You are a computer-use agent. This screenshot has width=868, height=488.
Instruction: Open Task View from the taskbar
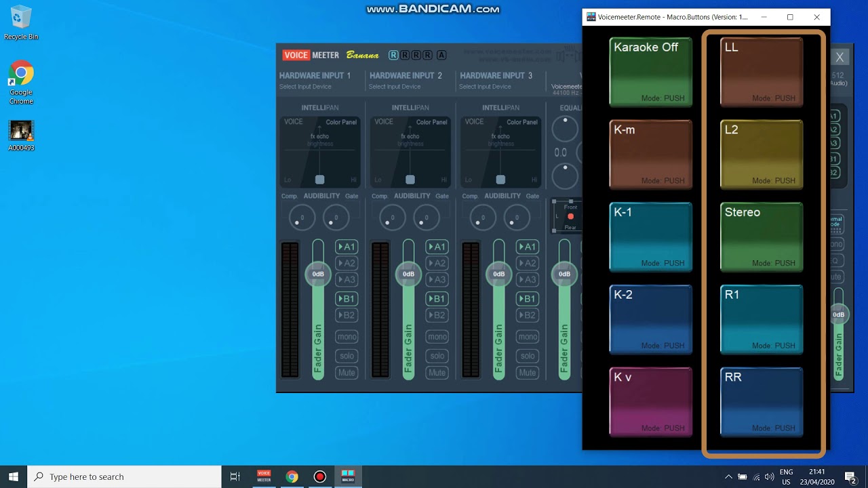[x=235, y=476]
